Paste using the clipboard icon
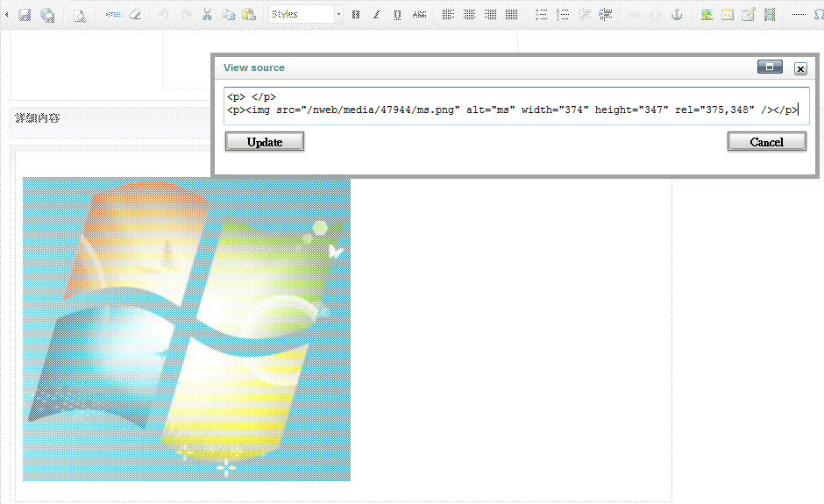Image resolution: width=824 pixels, height=504 pixels. 249,15
